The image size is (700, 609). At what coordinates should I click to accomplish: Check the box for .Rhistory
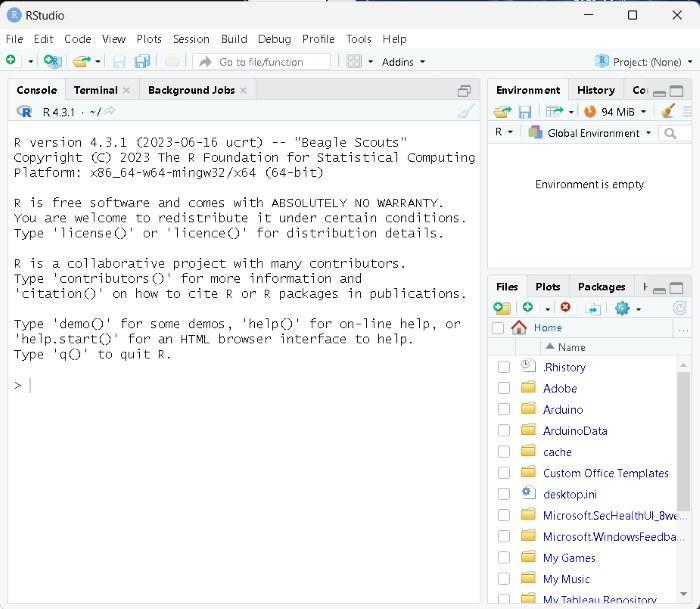[x=504, y=367]
